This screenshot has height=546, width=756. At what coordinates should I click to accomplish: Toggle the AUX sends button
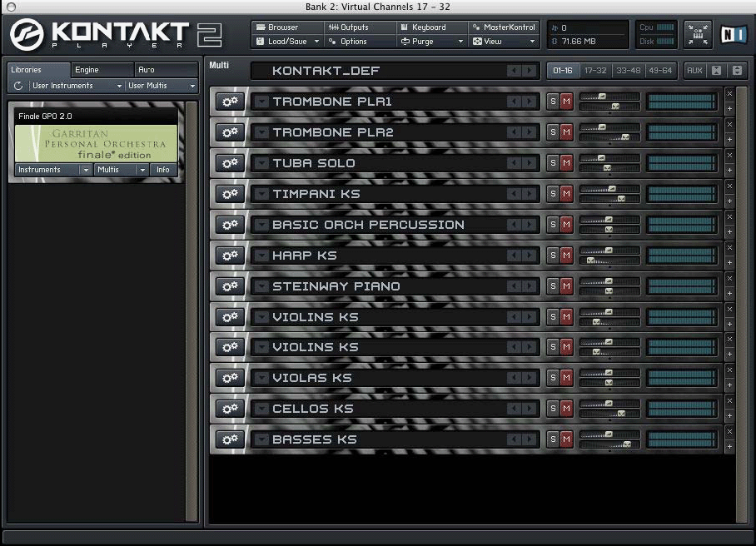(x=694, y=71)
